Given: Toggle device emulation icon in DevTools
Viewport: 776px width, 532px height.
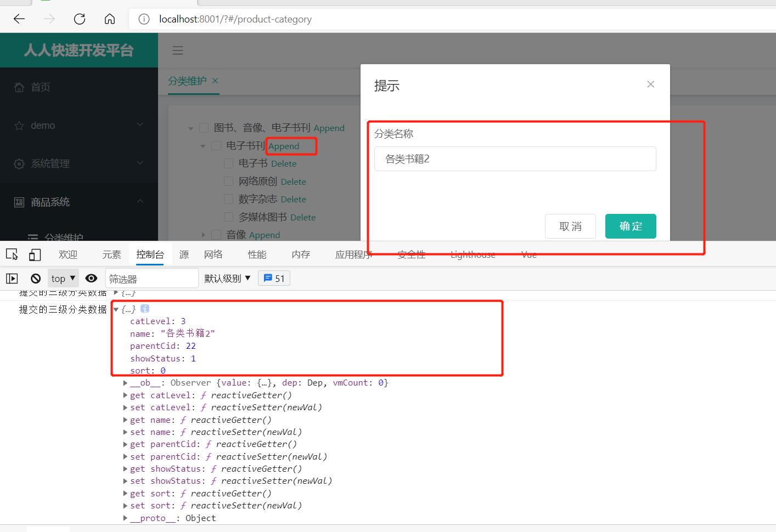Looking at the screenshot, I should [x=35, y=254].
